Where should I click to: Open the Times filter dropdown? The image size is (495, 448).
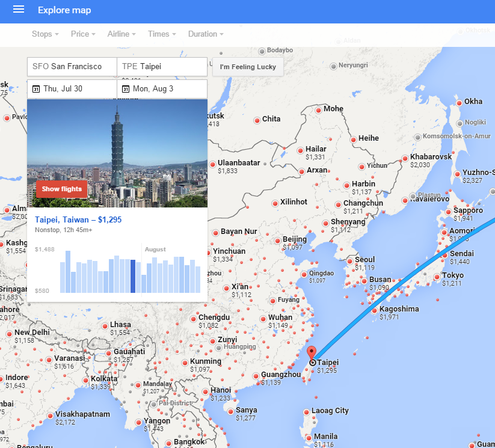[162, 34]
